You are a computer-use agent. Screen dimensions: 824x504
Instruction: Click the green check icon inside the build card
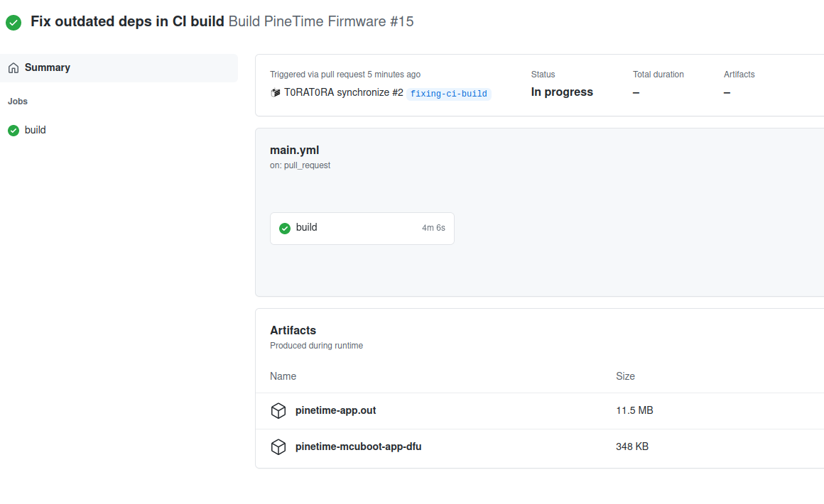point(285,229)
